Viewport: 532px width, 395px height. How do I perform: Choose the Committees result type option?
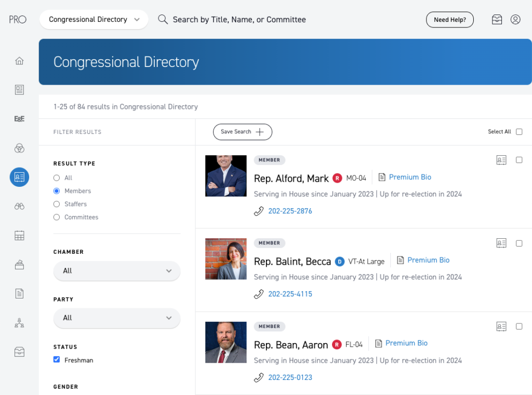(x=56, y=217)
